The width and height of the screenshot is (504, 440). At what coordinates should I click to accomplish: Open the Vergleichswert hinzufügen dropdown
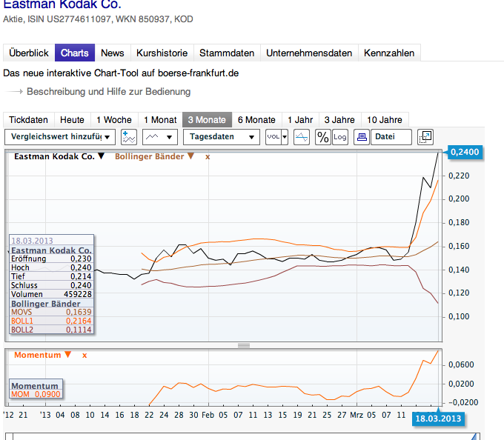[x=60, y=137]
